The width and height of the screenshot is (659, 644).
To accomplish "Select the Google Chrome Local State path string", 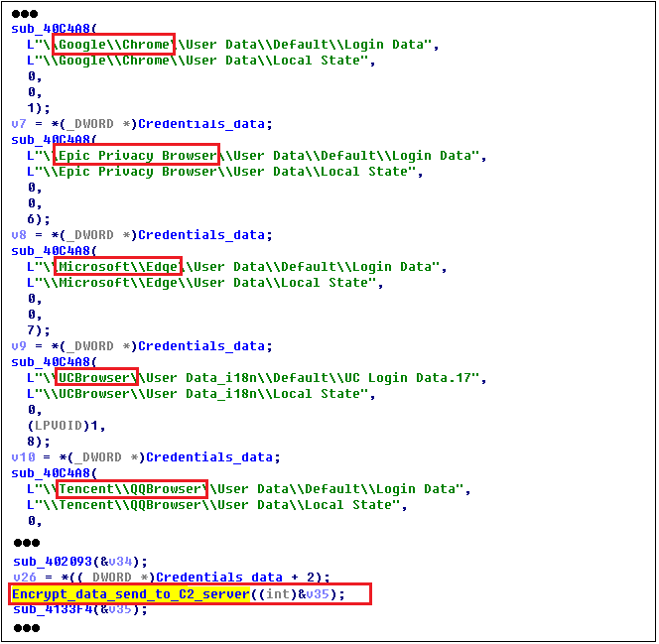I will (x=198, y=61).
